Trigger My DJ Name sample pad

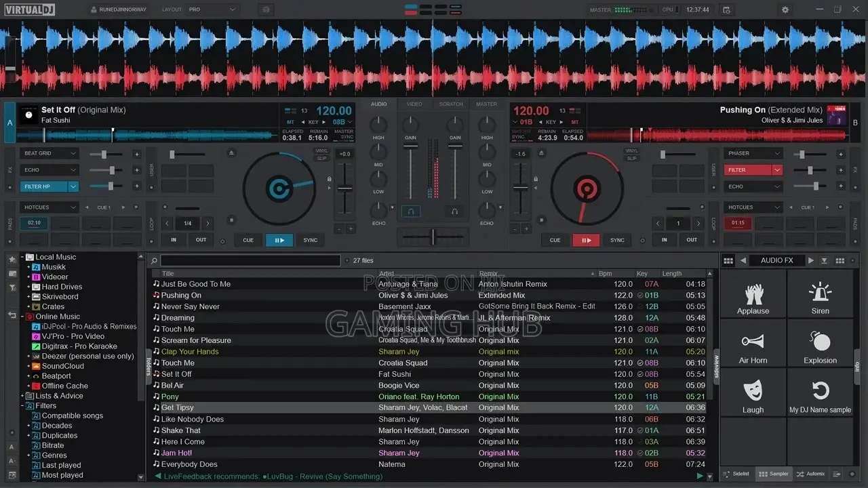(x=820, y=393)
